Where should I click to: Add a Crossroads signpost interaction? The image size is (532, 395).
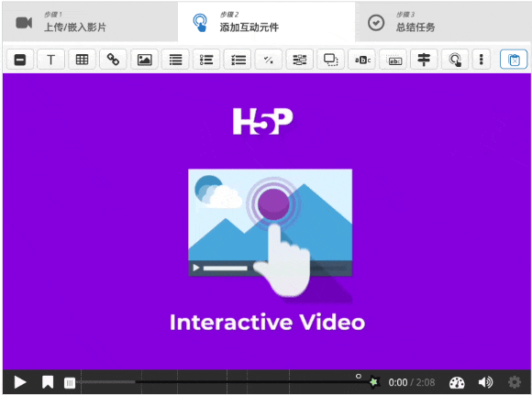point(424,60)
